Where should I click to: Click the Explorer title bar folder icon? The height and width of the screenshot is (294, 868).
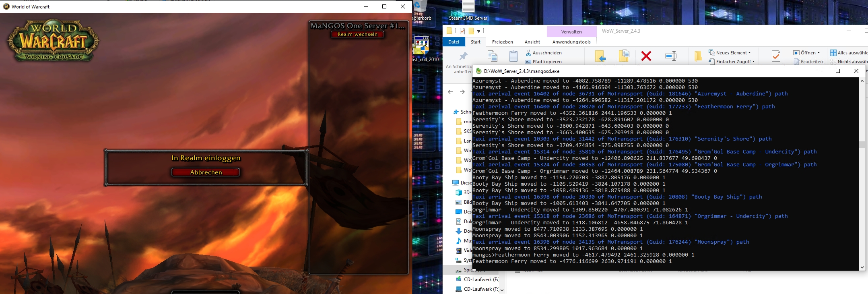pos(449,31)
